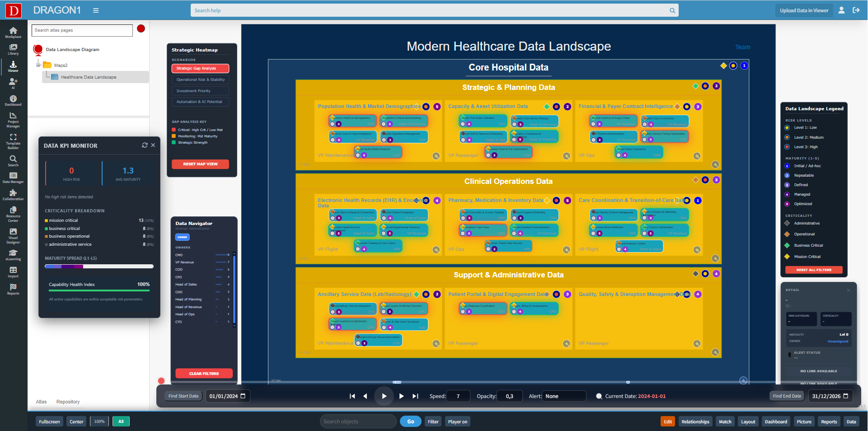This screenshot has height=431, width=868.
Task: Click the Clear Filters button in Data Navigator
Action: pyautogui.click(x=204, y=374)
